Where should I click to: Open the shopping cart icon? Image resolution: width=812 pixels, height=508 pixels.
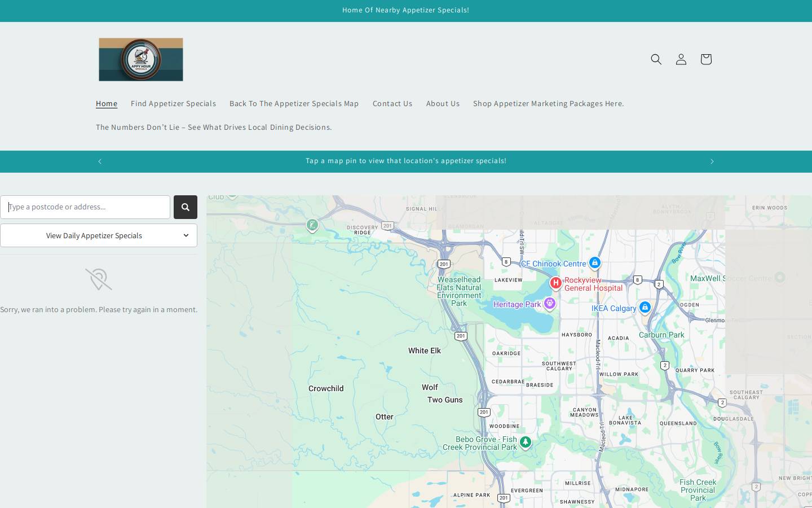[706, 59]
